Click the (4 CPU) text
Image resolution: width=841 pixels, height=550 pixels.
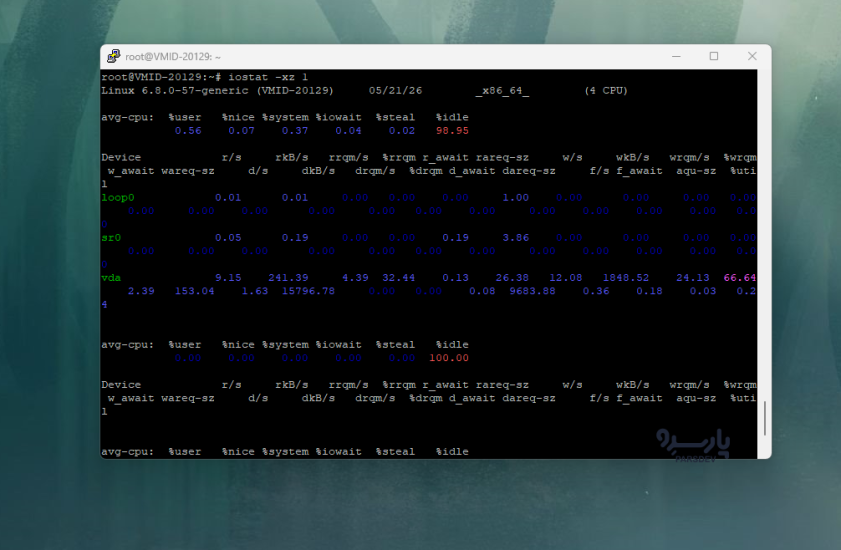point(606,91)
